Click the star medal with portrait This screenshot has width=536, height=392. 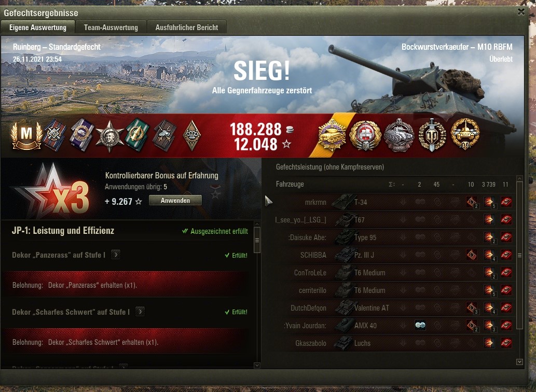click(x=109, y=136)
